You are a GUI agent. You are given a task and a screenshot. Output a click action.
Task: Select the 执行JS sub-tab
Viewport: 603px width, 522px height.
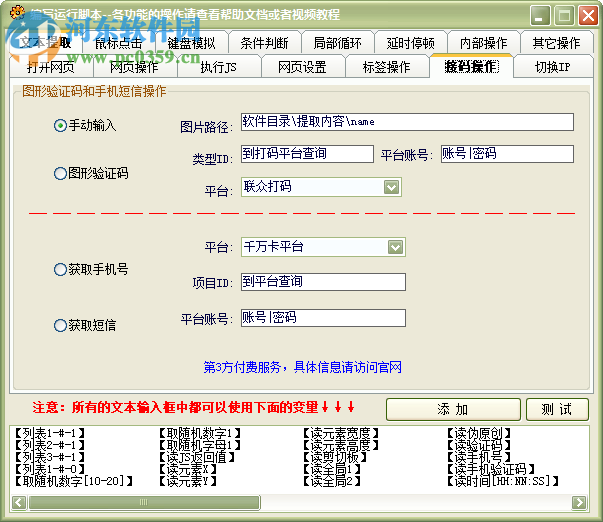point(218,67)
